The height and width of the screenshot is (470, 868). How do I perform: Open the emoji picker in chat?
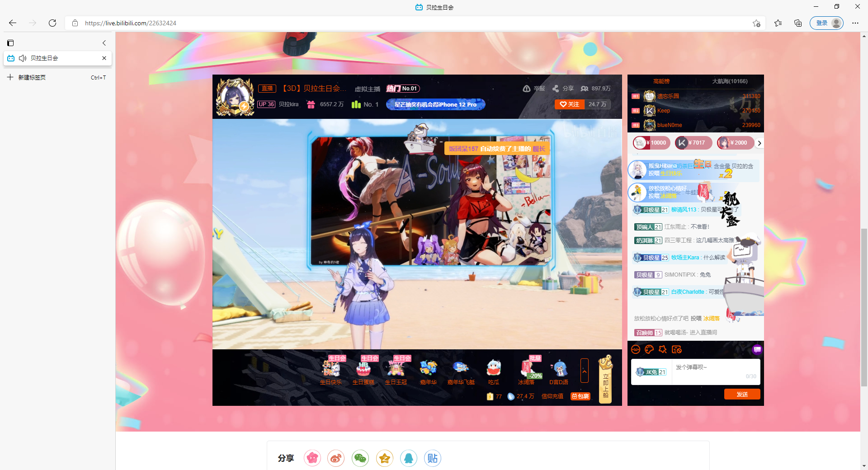tap(636, 349)
